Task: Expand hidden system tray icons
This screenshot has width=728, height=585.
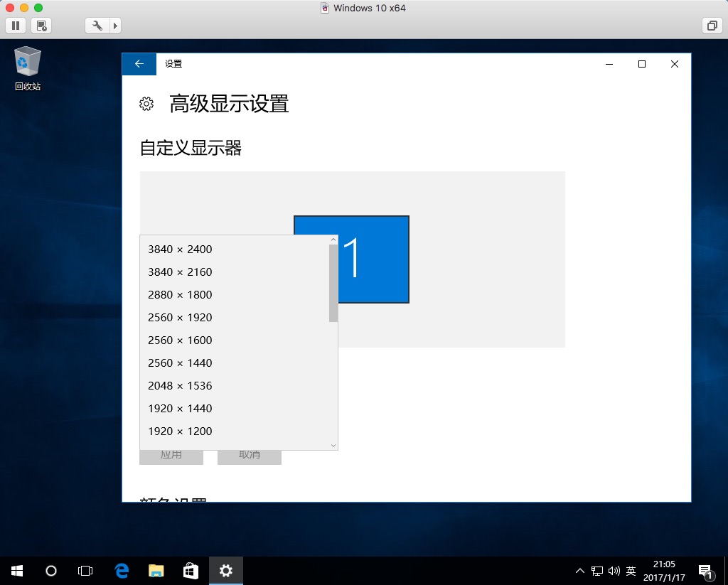Action: tap(581, 570)
